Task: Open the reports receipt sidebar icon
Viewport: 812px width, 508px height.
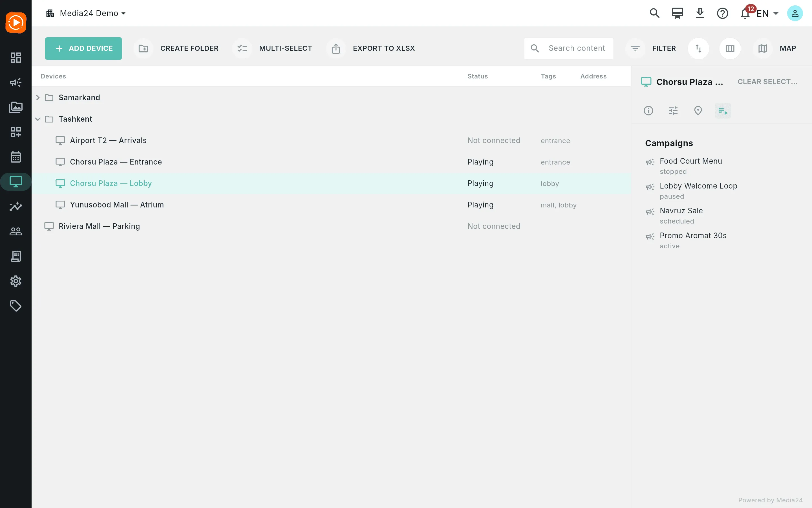Action: point(16,256)
